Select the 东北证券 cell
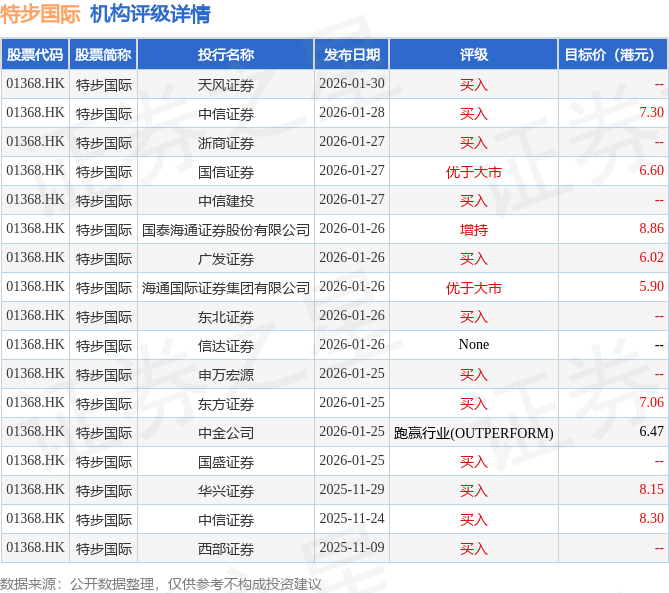The width and height of the screenshot is (669, 593). [226, 317]
